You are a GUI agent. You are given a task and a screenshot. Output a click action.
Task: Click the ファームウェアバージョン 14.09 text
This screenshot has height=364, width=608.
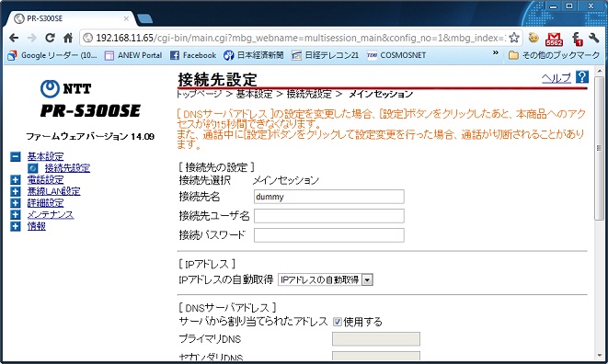click(90, 136)
